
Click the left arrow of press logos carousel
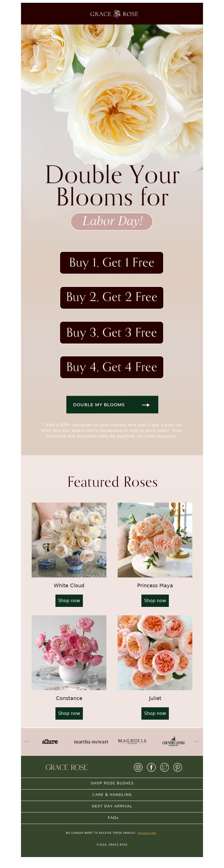click(x=27, y=741)
